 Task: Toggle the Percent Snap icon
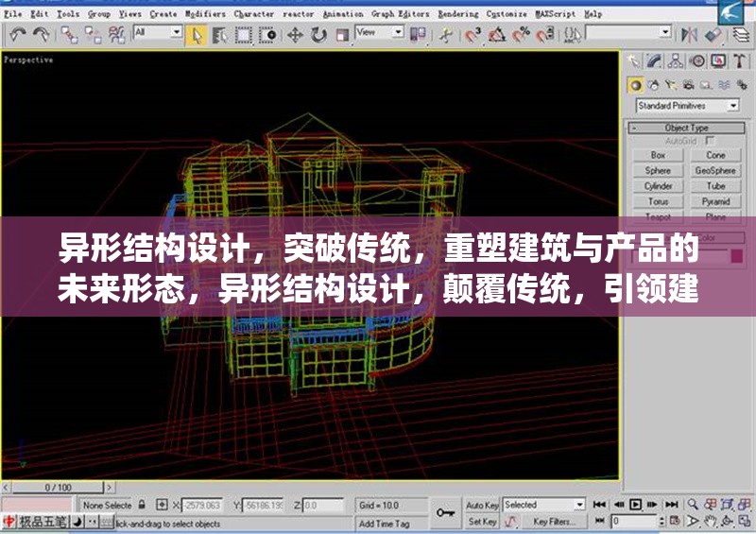[x=521, y=35]
